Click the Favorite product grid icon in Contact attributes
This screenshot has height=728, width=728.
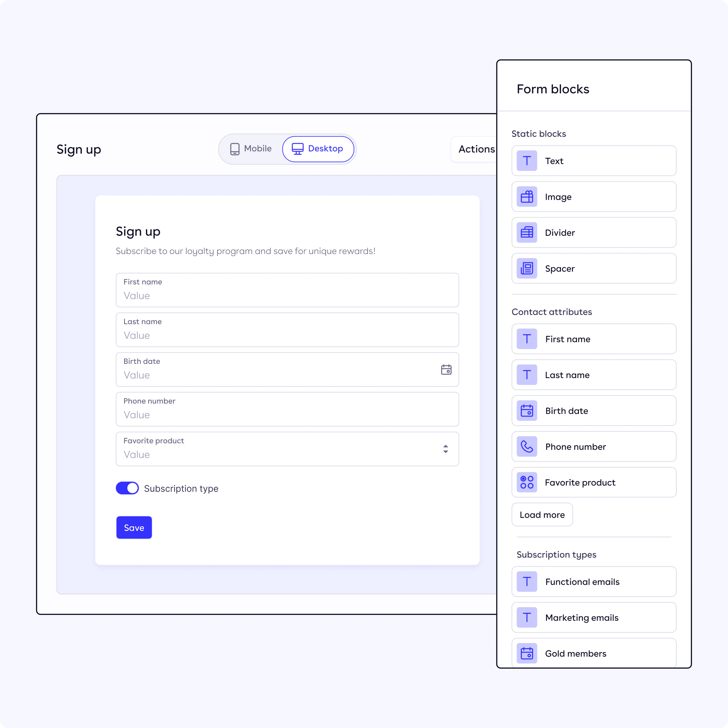[527, 482]
